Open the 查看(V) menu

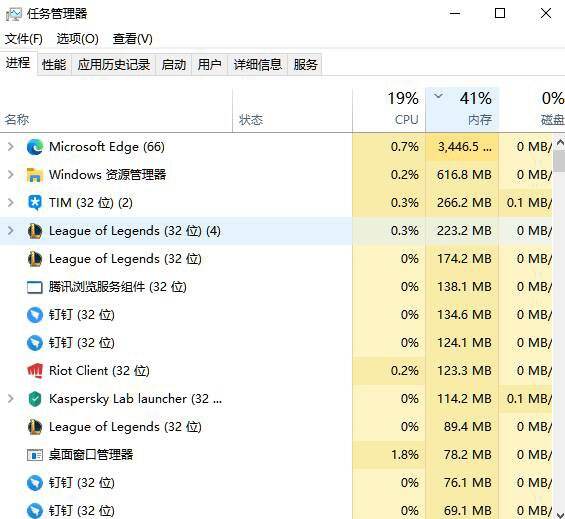(x=132, y=39)
